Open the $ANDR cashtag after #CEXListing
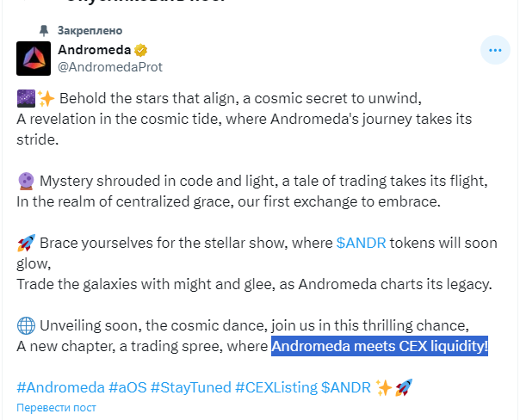520x420 pixels. tap(346, 388)
